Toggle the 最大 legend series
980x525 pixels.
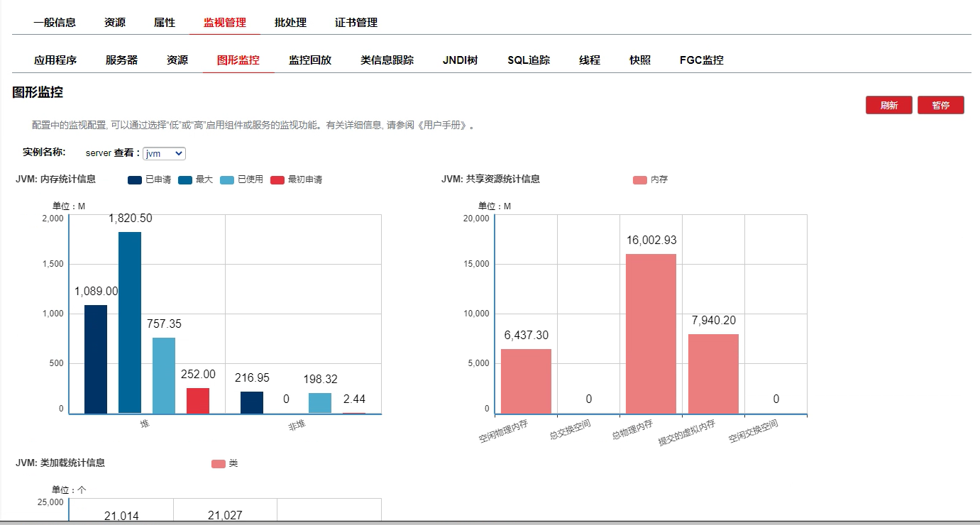click(195, 179)
